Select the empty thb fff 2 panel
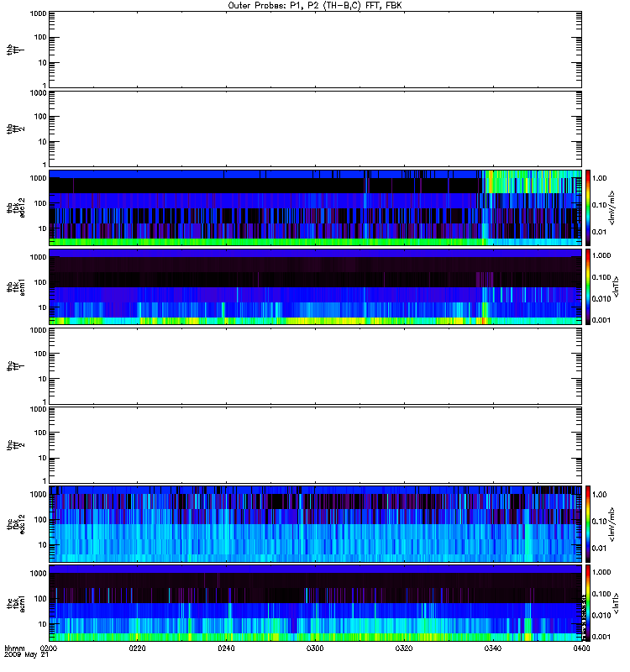Viewport: 630px width, 672px height. (x=315, y=129)
